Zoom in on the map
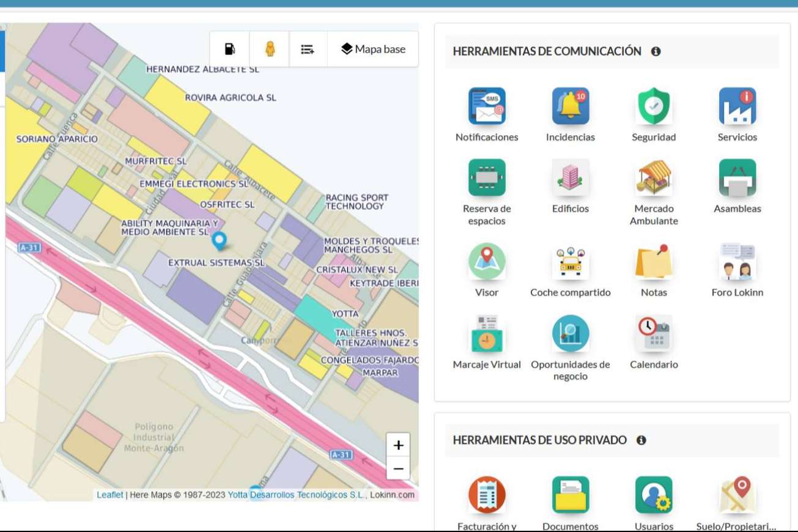 click(398, 445)
